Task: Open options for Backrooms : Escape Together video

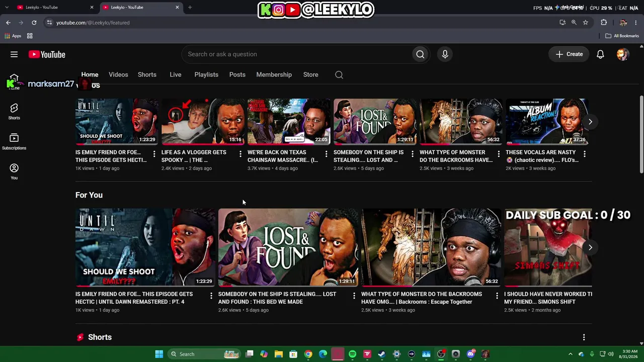Action: (x=497, y=296)
